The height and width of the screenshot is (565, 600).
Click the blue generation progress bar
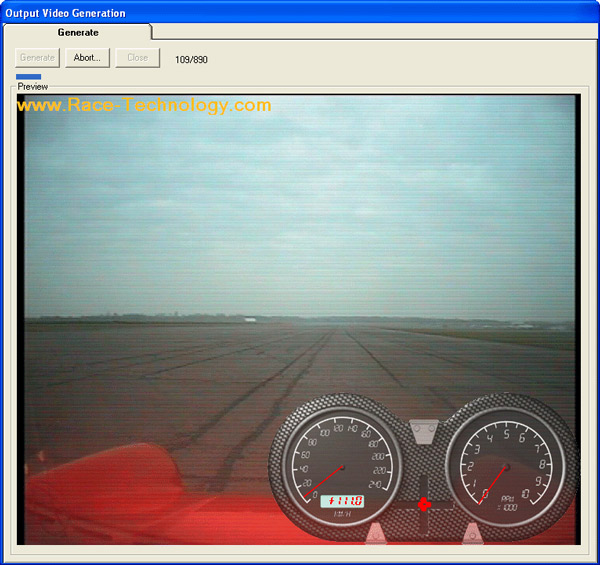click(x=28, y=76)
